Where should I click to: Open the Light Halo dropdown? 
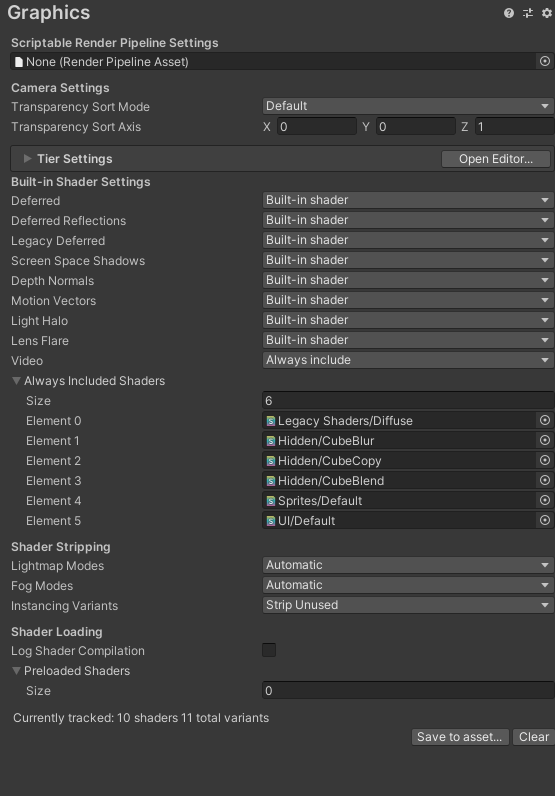coord(408,320)
